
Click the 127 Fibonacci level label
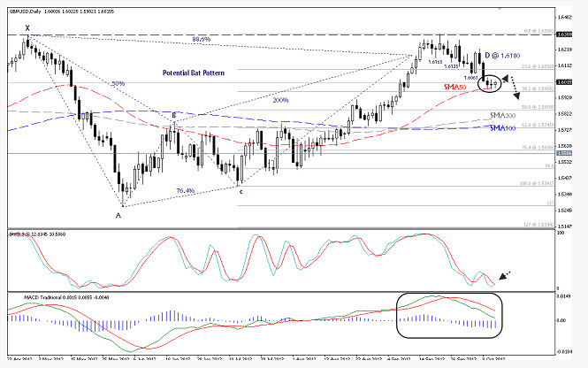click(538, 225)
